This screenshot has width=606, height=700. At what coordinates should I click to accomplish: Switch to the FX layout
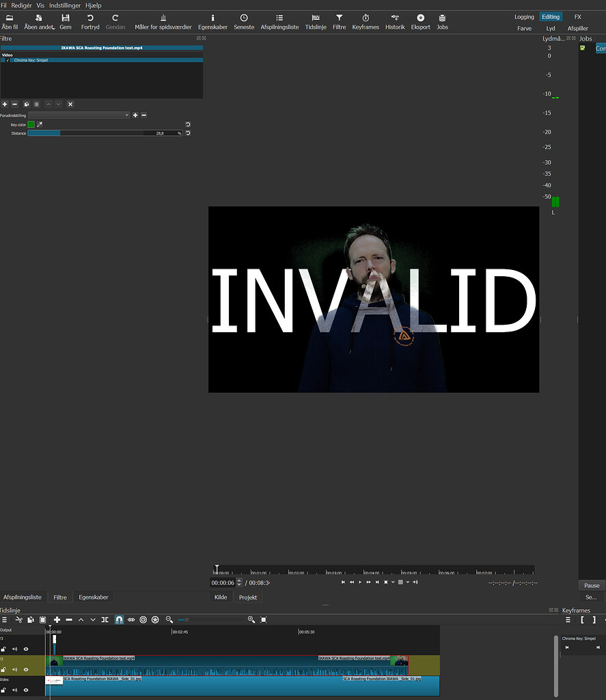pyautogui.click(x=577, y=16)
